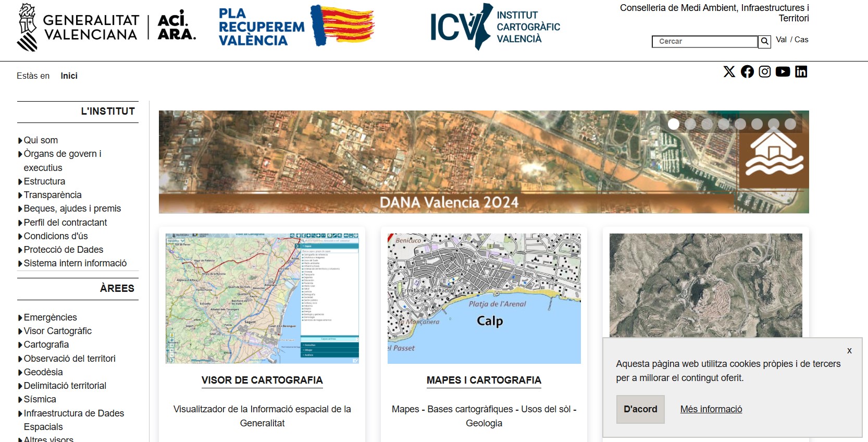Open Beques, ajudes i premis
The width and height of the screenshot is (868, 442).
click(72, 208)
